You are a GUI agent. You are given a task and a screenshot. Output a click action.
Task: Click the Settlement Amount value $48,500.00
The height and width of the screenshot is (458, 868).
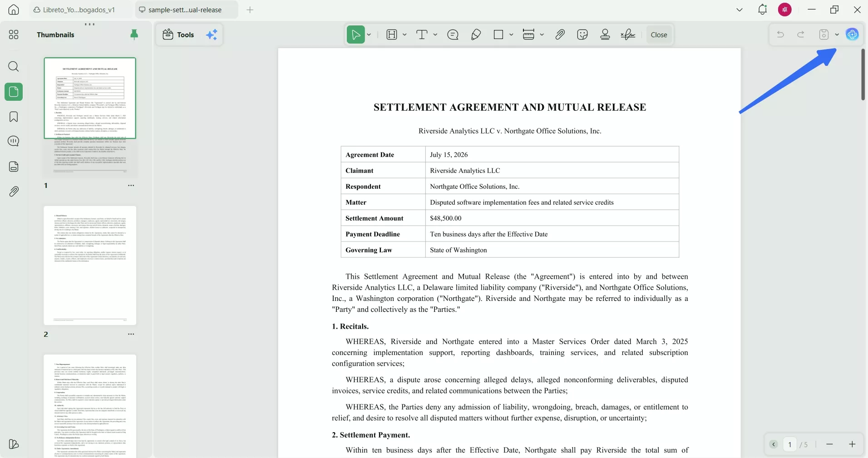[446, 218]
